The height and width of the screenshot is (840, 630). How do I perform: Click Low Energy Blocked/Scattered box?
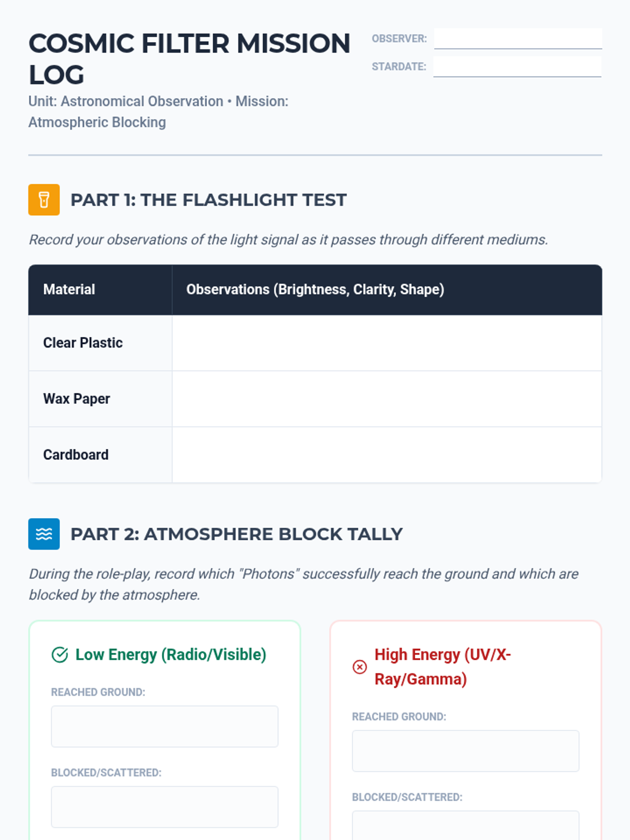coord(164,807)
